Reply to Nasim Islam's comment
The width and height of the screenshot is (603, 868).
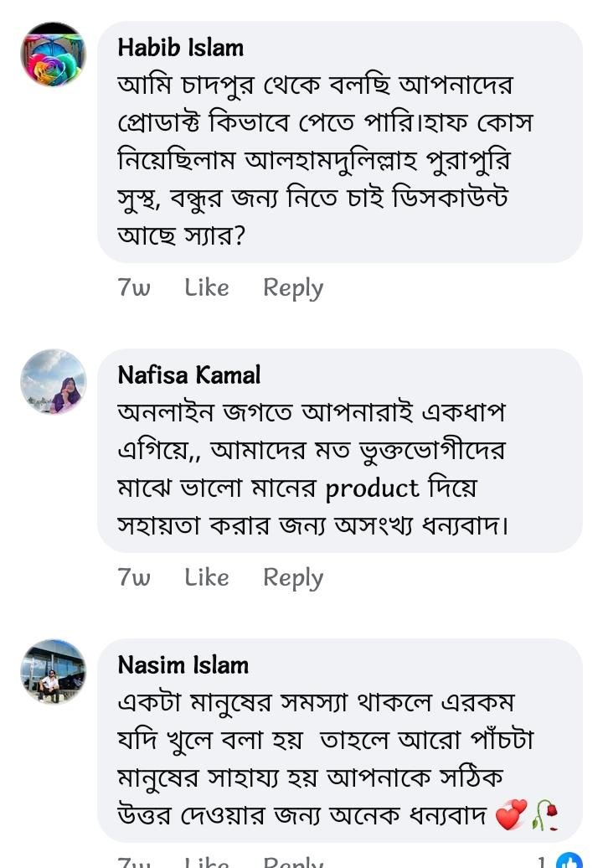(292, 862)
